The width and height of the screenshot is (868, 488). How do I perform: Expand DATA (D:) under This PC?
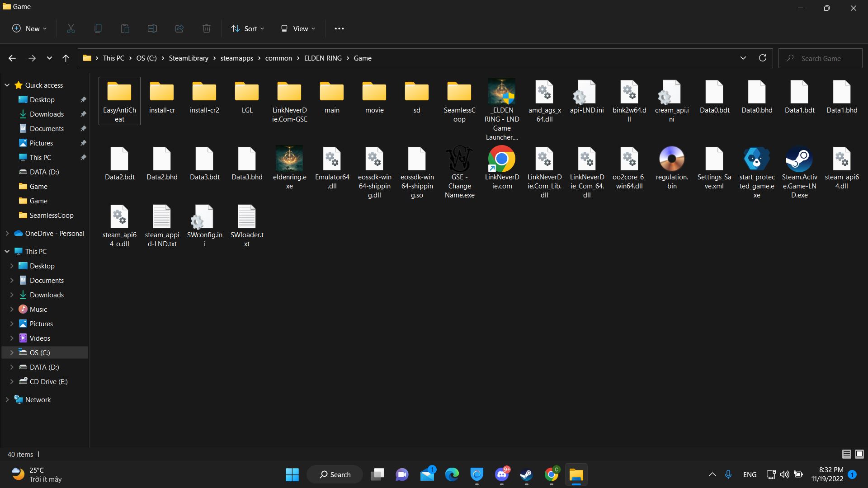click(x=12, y=367)
